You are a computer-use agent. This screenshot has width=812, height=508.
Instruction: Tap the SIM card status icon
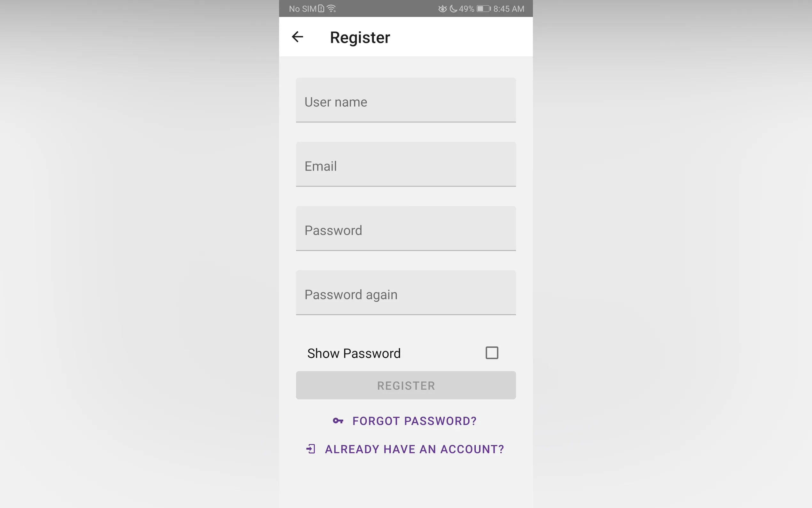(321, 9)
